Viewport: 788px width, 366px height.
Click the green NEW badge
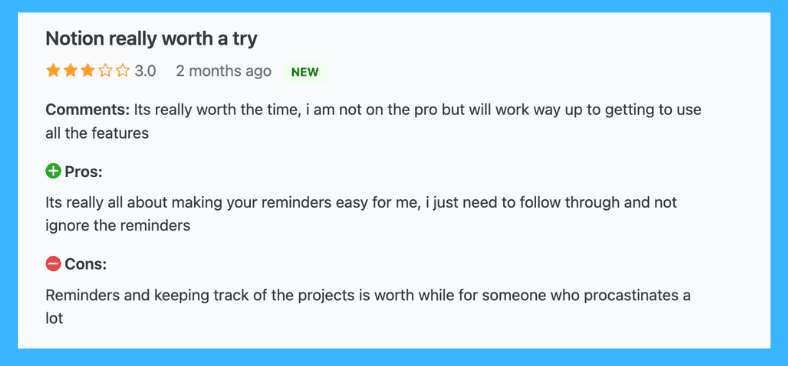pos(305,72)
